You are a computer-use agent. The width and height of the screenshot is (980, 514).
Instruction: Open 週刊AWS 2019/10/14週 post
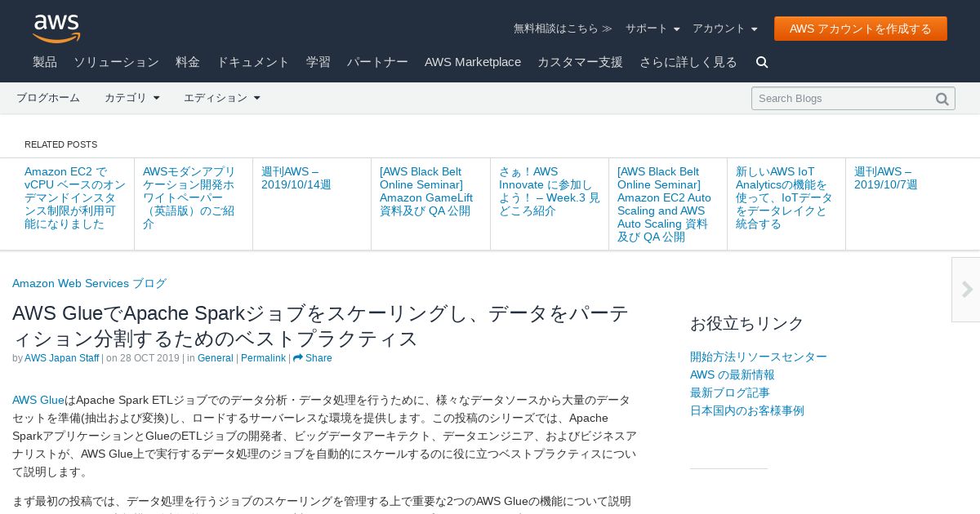[x=296, y=178]
